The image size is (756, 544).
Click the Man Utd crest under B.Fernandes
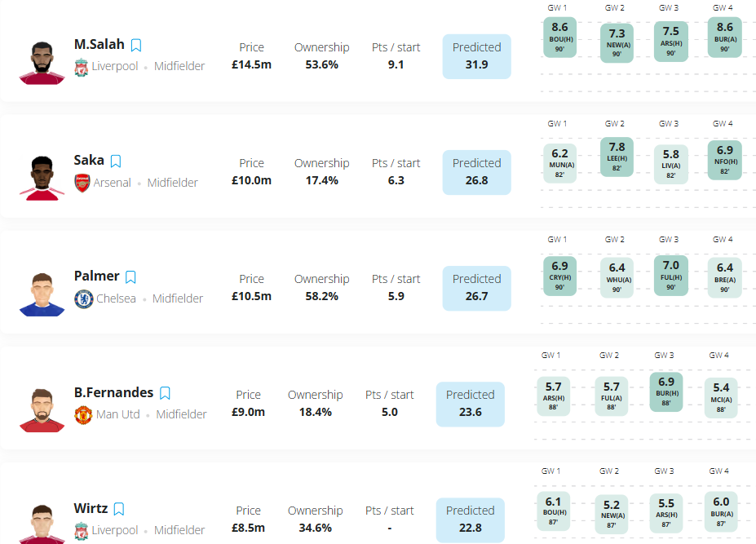(x=83, y=414)
